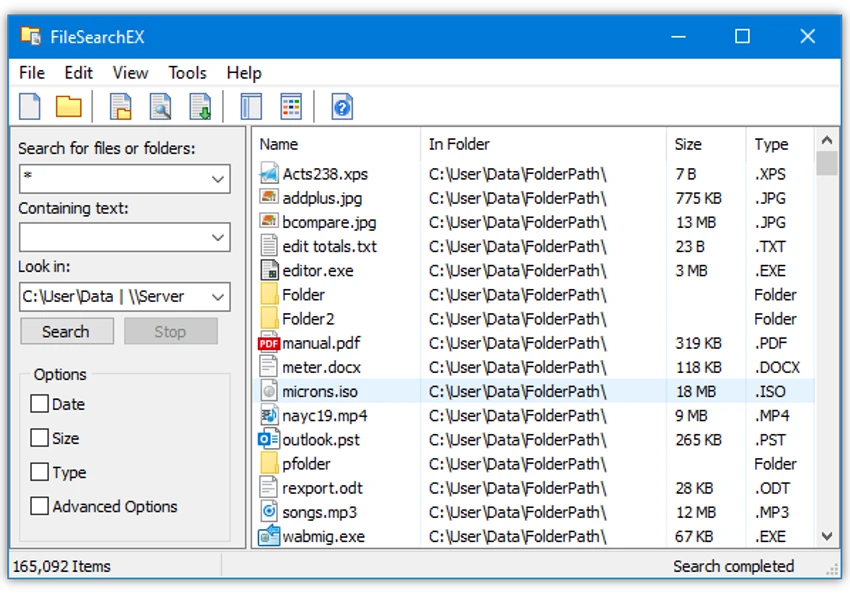850x594 pixels.
Task: Click the 319 KB size cell
Action: [x=698, y=343]
